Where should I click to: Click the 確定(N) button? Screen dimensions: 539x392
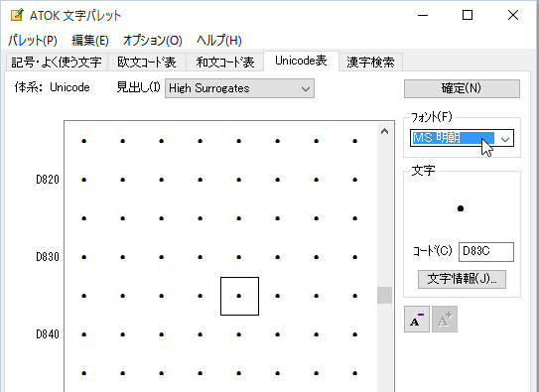(x=462, y=88)
